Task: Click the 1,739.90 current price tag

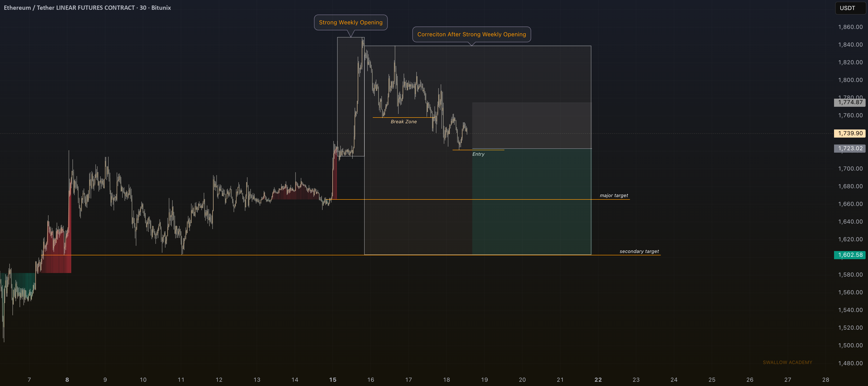Action: click(849, 133)
